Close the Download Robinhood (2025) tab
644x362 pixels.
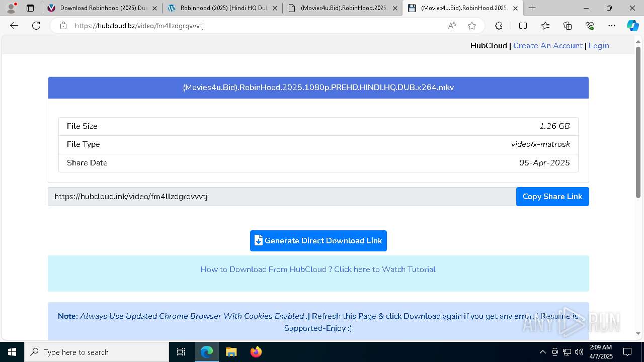(x=154, y=8)
